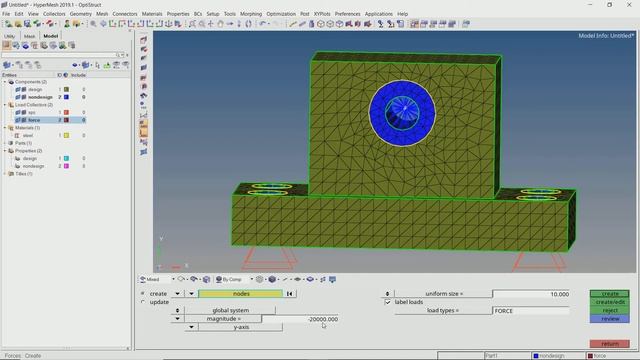640x360 pixels.
Task: Collapse the Components folder in the tree
Action: tap(5, 82)
